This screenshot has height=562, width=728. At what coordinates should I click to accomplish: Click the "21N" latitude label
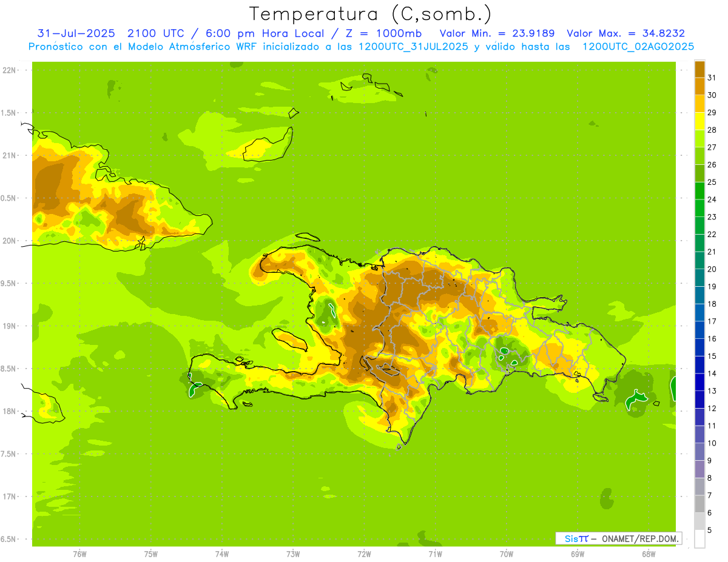9,155
